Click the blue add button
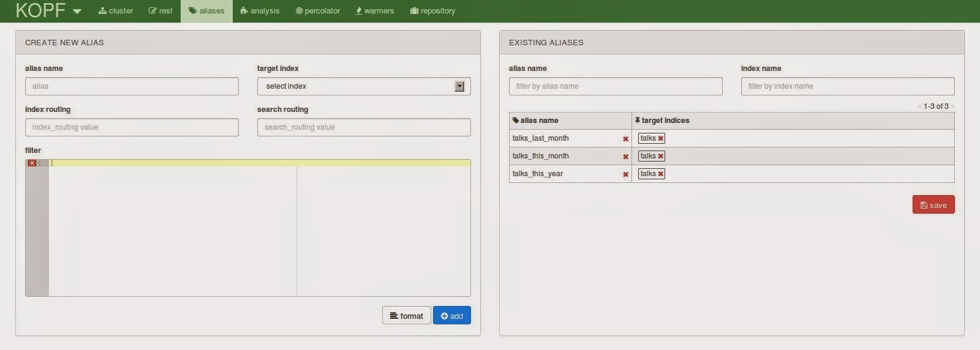This screenshot has height=350, width=980. 452,316
